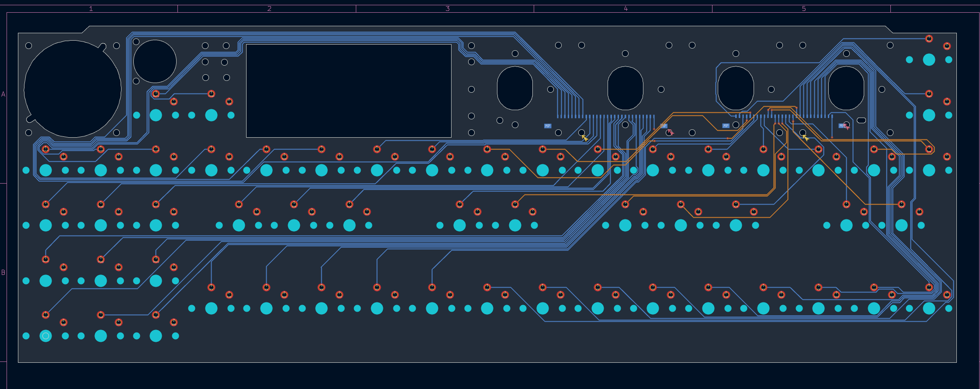Select the pink DRC marker on rightmost MP label
The height and width of the screenshot is (389, 980).
point(846,126)
